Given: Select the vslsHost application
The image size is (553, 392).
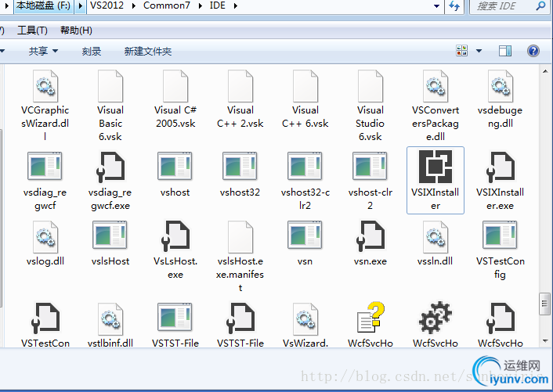Looking at the screenshot, I should coord(110,243).
